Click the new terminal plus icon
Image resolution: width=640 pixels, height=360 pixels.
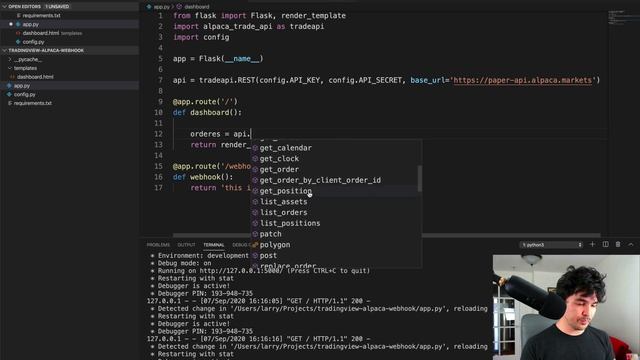[x=592, y=244]
